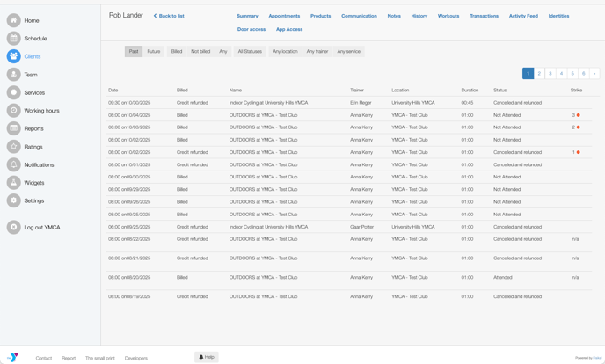Click the Log out YMCA icon
605x364 pixels.
coord(13,228)
